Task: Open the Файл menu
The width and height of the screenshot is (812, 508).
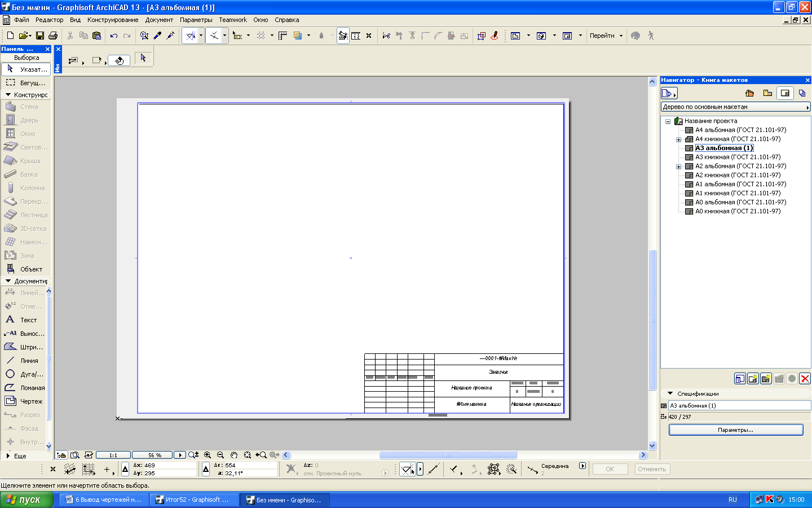Action: pos(22,20)
